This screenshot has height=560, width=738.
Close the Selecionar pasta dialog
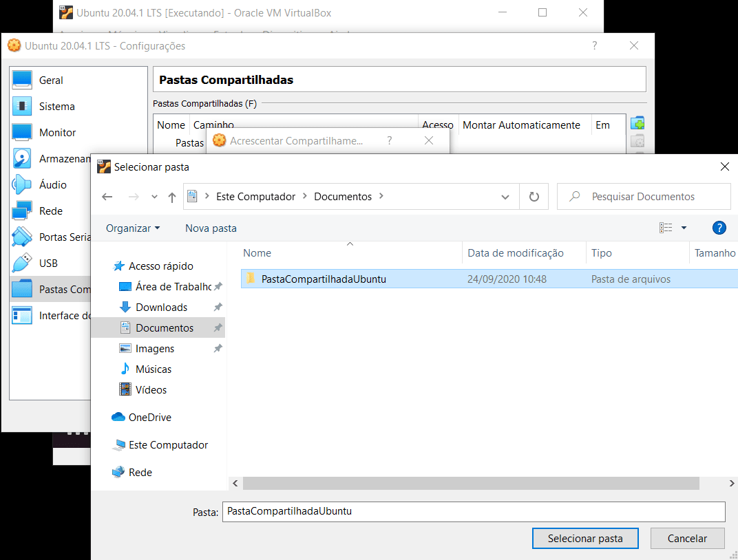point(725,166)
